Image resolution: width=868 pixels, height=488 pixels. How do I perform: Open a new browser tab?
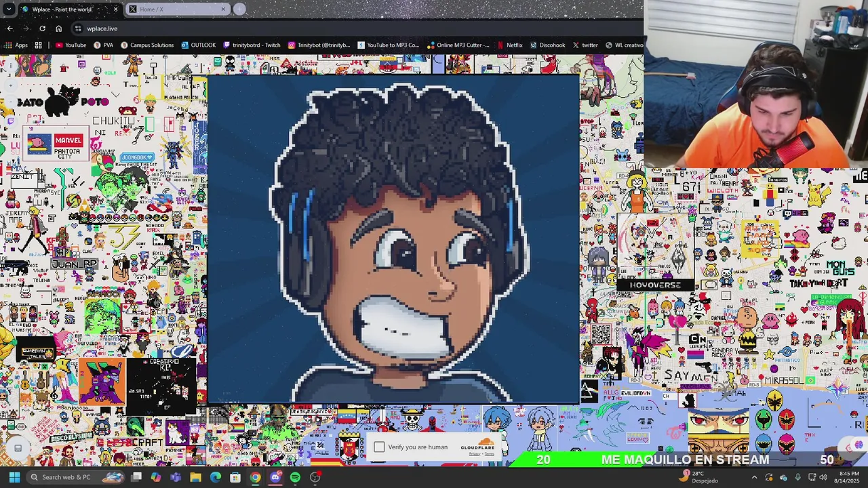tap(239, 9)
